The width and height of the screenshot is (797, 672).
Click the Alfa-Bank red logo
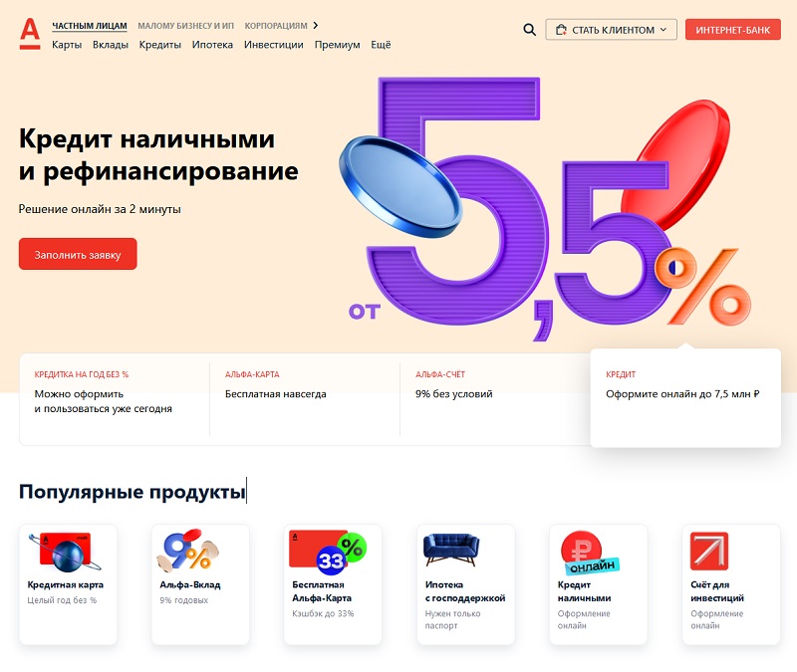[30, 34]
